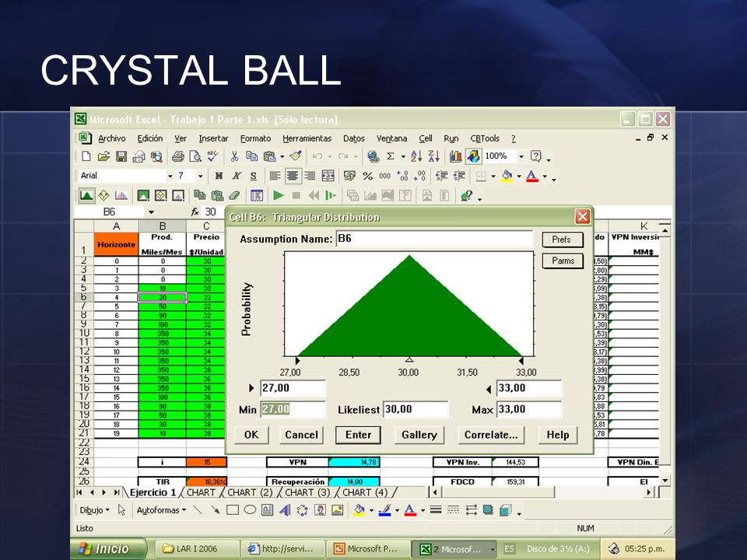This screenshot has height=560, width=747.
Task: Click Crystal Ball Clear Data eraser icon
Action: 234,195
